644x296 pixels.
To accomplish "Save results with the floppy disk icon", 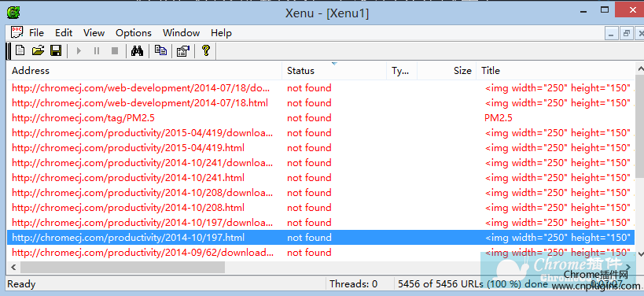I will (56, 50).
